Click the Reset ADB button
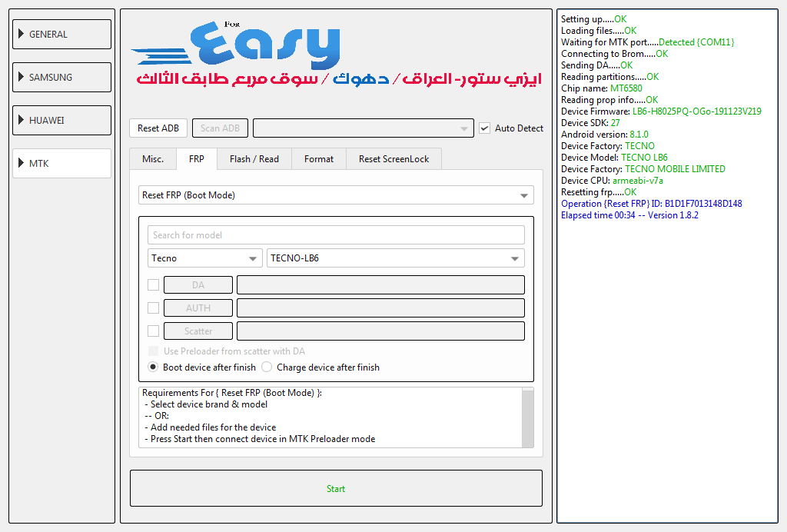The height and width of the screenshot is (532, 787). 158,128
